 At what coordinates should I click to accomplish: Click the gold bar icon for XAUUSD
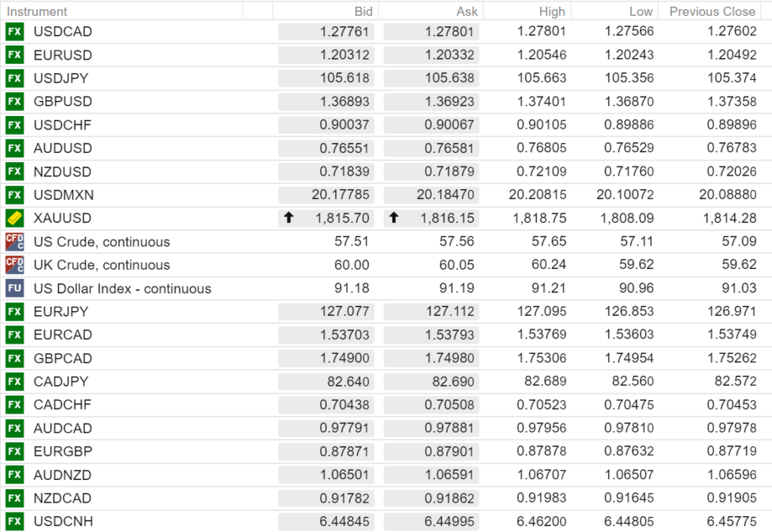pos(14,219)
